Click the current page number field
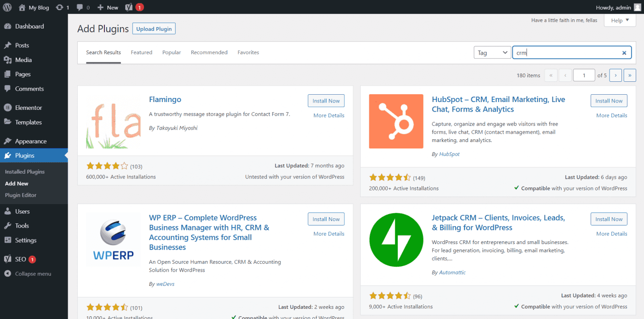The width and height of the screenshot is (644, 319). (584, 75)
